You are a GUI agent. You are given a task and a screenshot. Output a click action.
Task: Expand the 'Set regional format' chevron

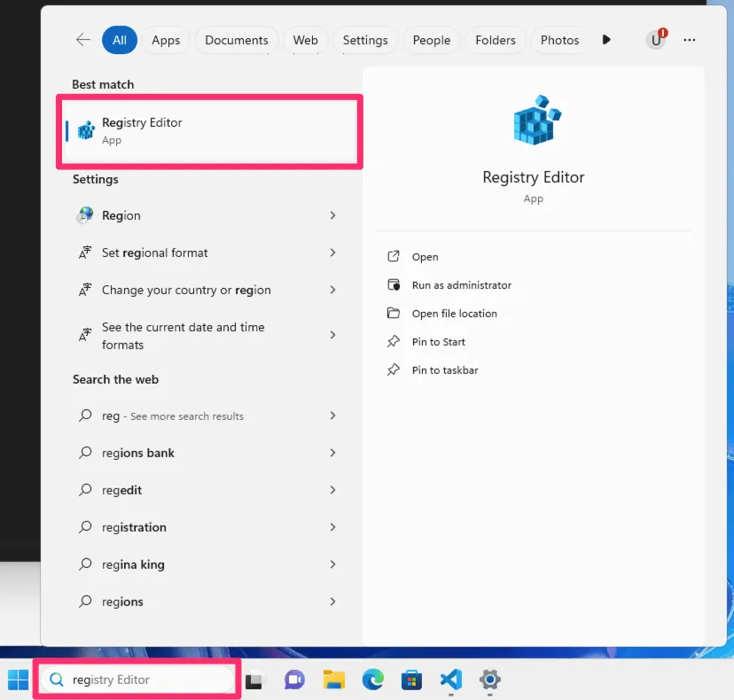(x=332, y=253)
